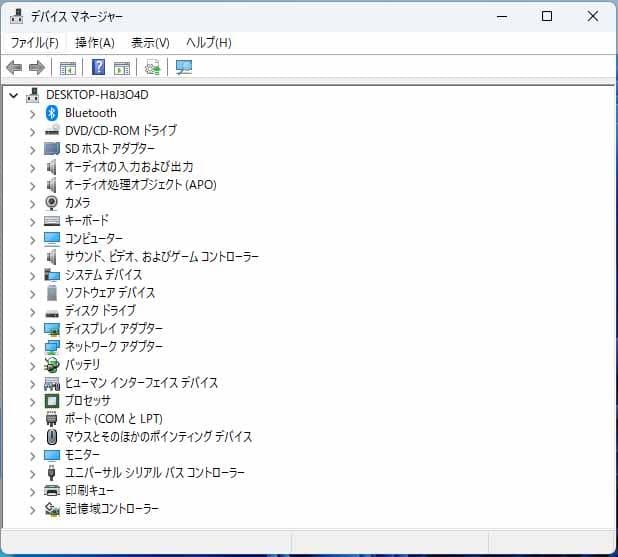This screenshot has height=557, width=618.
Task: Click the ディスク ドライブ icon
Action: pyautogui.click(x=52, y=313)
